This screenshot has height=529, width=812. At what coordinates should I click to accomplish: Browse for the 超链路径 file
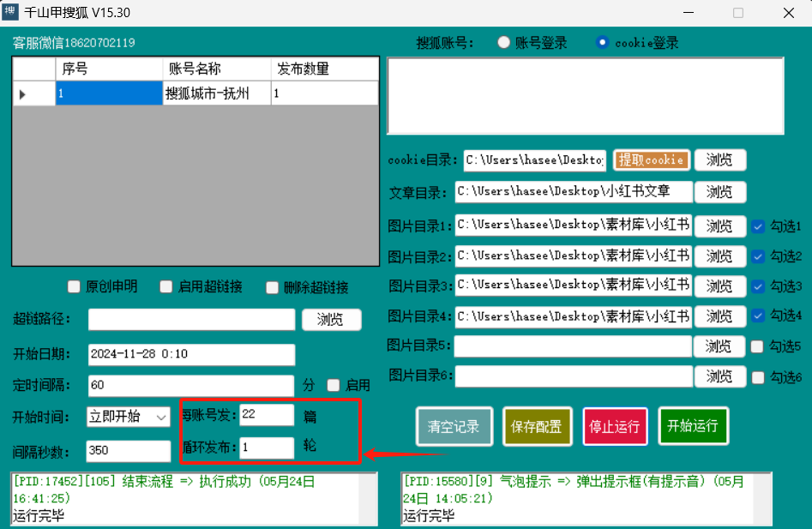pyautogui.click(x=332, y=320)
